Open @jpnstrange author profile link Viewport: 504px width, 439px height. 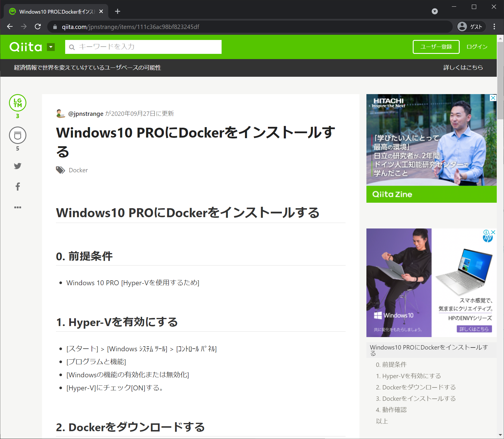86,114
